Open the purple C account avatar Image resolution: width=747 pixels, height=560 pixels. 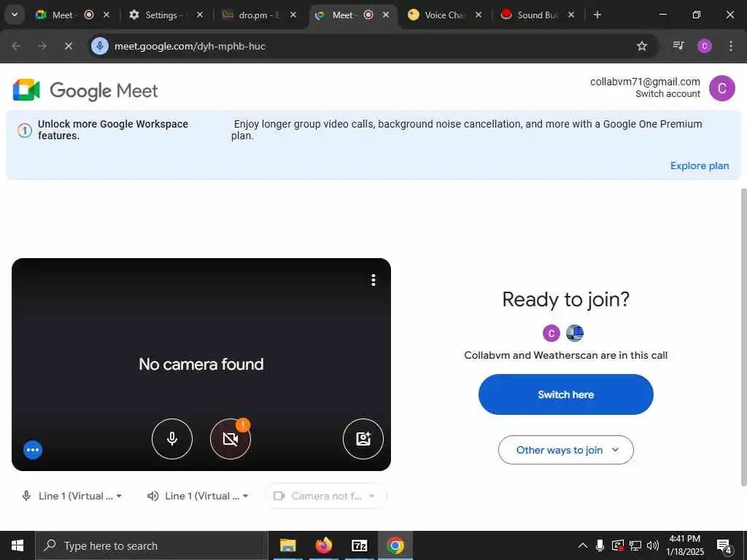coord(721,88)
